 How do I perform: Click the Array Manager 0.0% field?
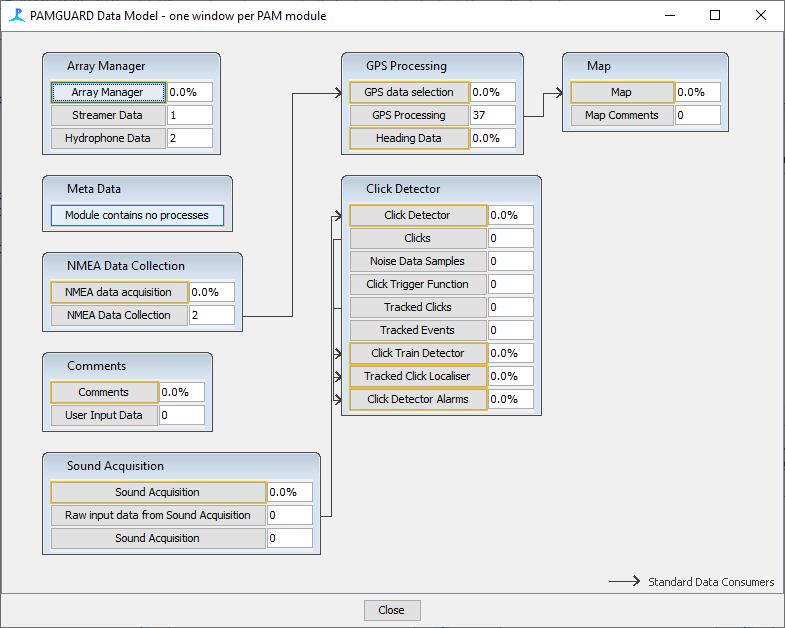click(190, 92)
